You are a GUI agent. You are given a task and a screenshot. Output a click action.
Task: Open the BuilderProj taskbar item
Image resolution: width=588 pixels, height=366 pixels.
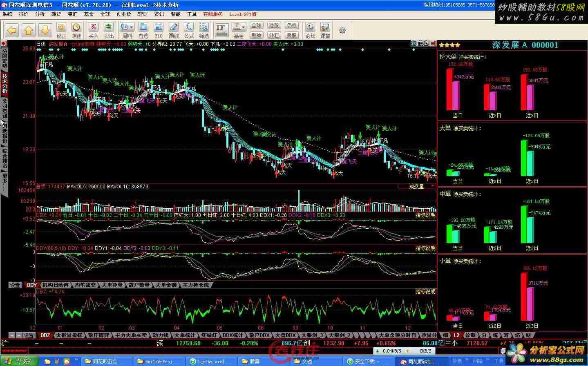click(x=159, y=361)
